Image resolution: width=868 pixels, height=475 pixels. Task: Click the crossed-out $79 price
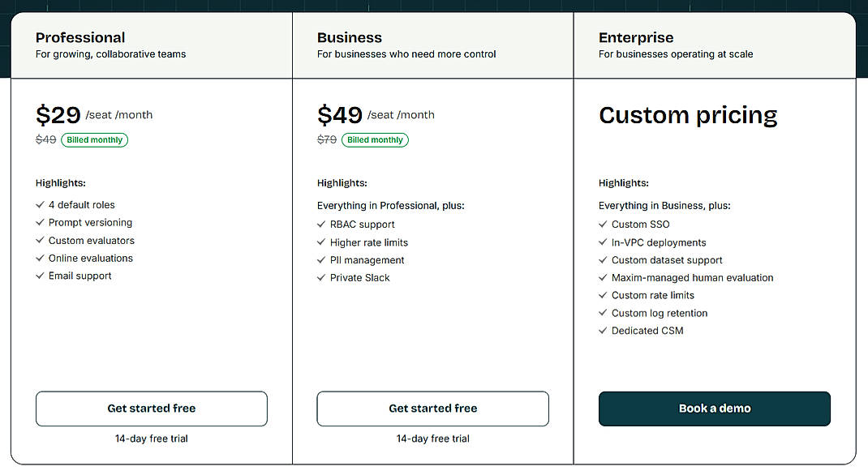pos(327,140)
